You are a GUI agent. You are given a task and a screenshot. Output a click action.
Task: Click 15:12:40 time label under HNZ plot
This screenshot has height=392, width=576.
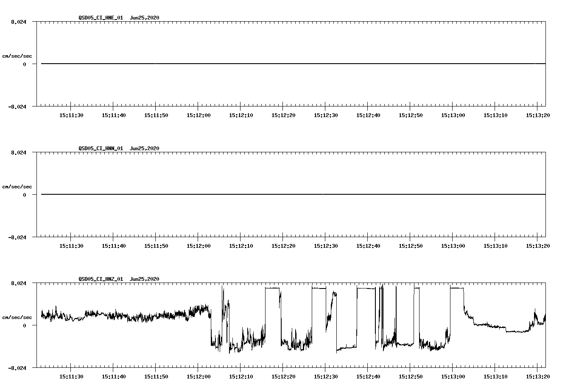coord(368,377)
